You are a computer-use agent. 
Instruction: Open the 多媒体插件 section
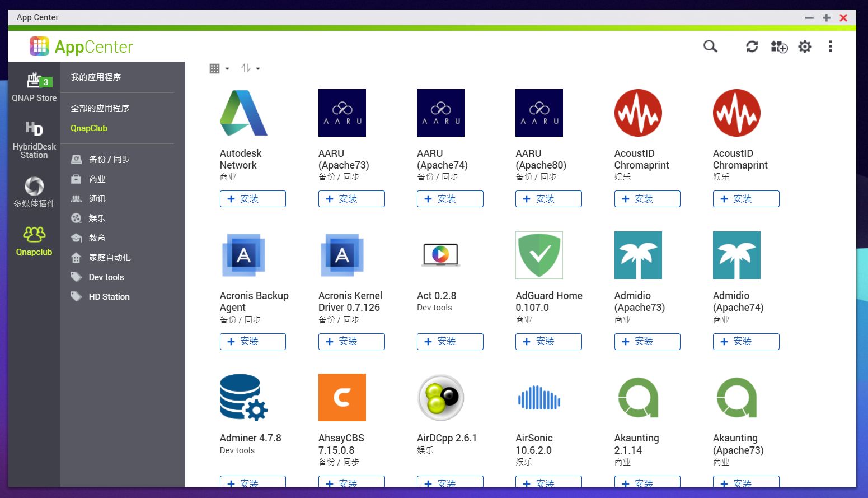[34, 192]
